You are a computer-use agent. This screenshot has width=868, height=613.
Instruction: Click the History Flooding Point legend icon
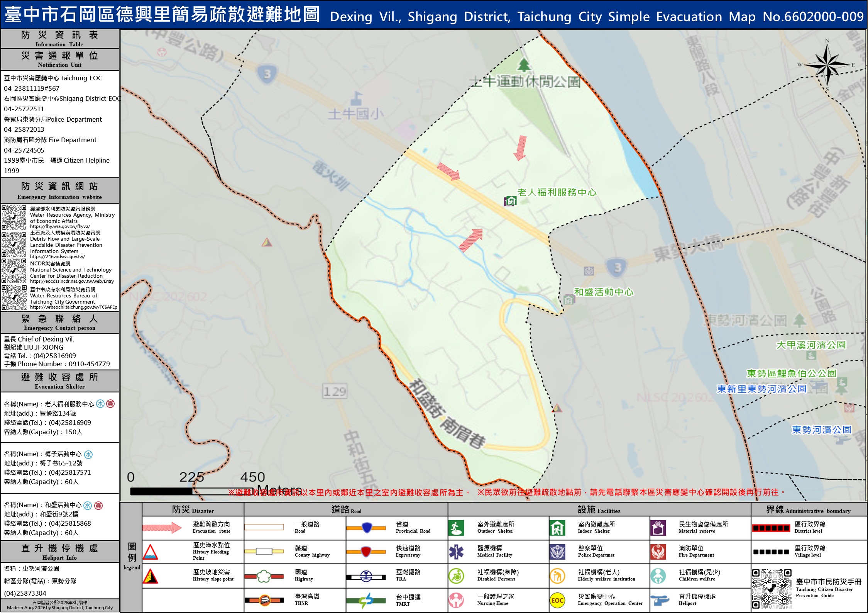[x=150, y=552]
